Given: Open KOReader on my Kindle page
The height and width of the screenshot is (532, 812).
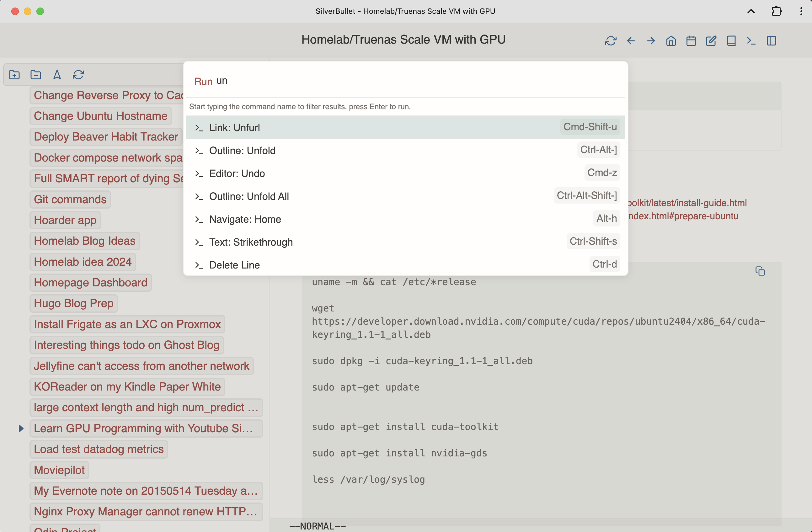Looking at the screenshot, I should click(x=127, y=386).
